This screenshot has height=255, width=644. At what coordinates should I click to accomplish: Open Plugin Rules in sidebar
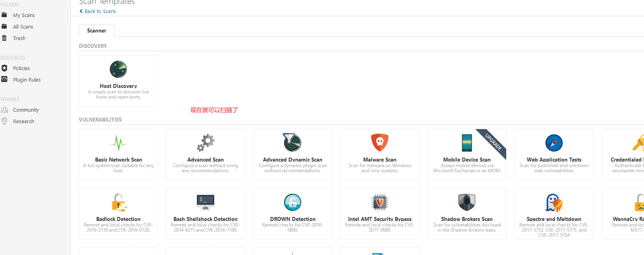click(27, 80)
